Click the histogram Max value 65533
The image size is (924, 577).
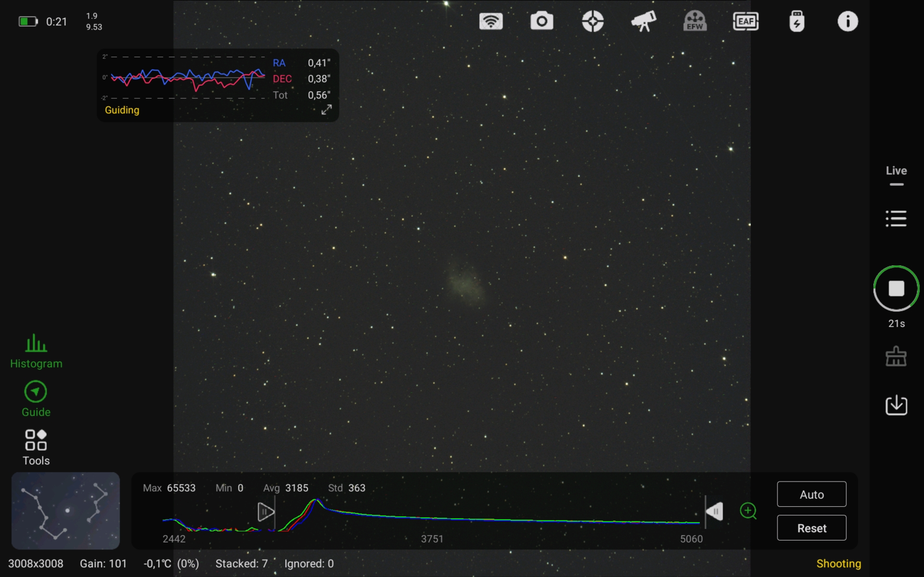point(181,488)
